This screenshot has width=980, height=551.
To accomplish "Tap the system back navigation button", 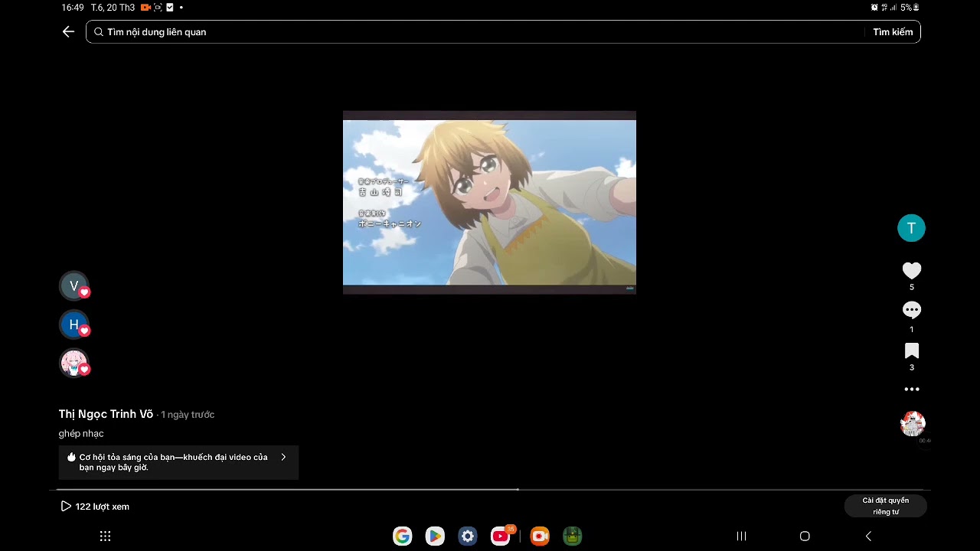I will pyautogui.click(x=868, y=536).
